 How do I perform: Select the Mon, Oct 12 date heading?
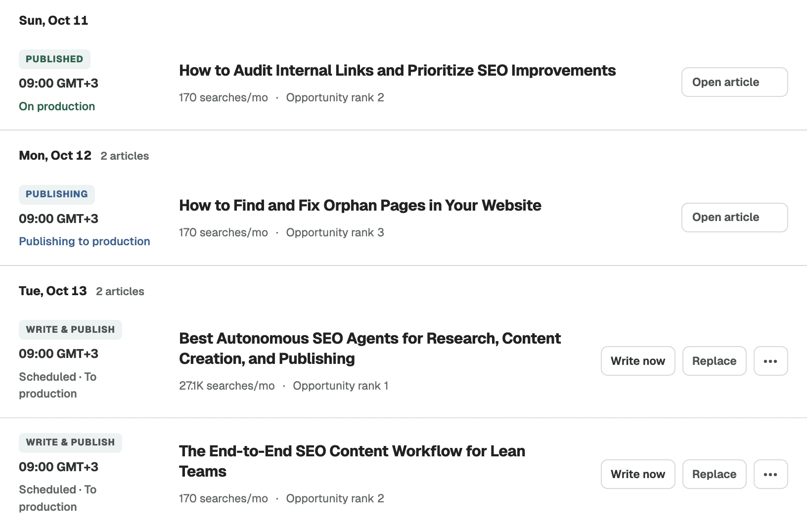55,156
